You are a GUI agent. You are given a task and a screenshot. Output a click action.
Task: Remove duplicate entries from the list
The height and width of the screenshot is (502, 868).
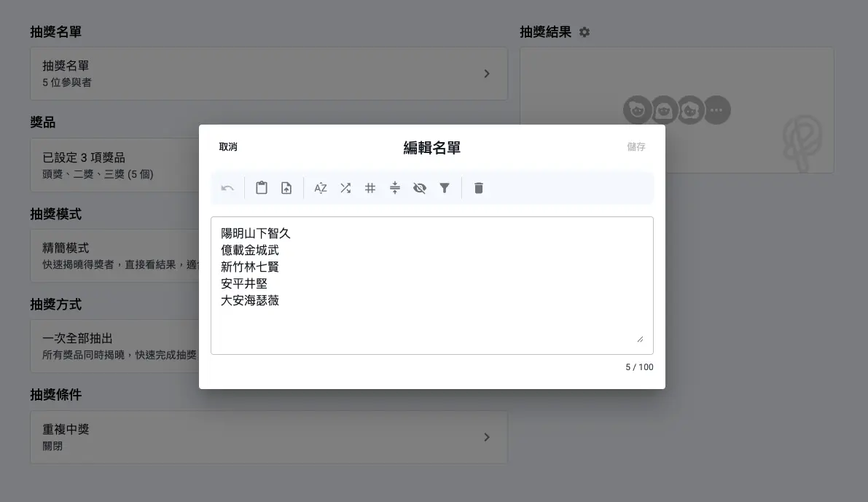(x=395, y=187)
